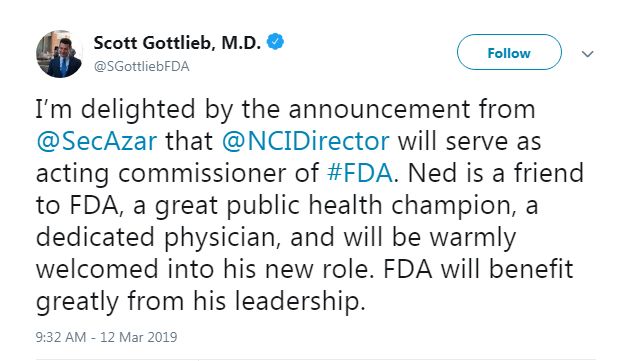Click the sentence "Ned is a friend"
The width and height of the screenshot is (632, 361).
496,173
